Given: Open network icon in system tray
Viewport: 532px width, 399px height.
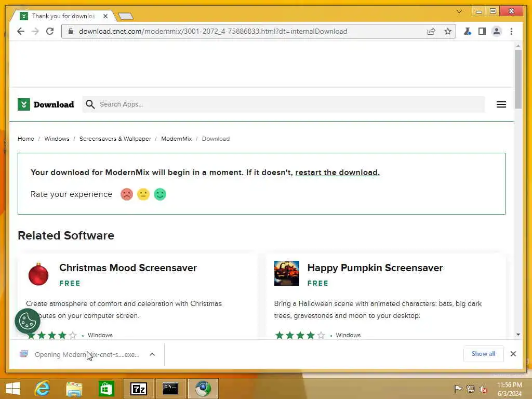Looking at the screenshot, I should tap(470, 389).
